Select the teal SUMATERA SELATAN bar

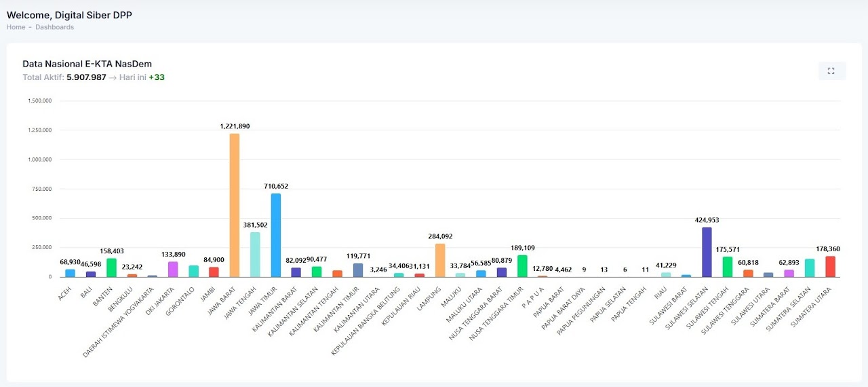pyautogui.click(x=810, y=268)
